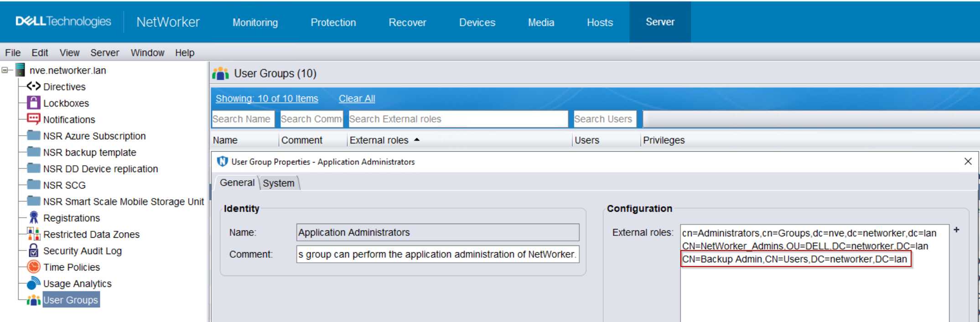This screenshot has width=980, height=322.
Task: Click the Time Policies clock icon
Action: click(33, 267)
